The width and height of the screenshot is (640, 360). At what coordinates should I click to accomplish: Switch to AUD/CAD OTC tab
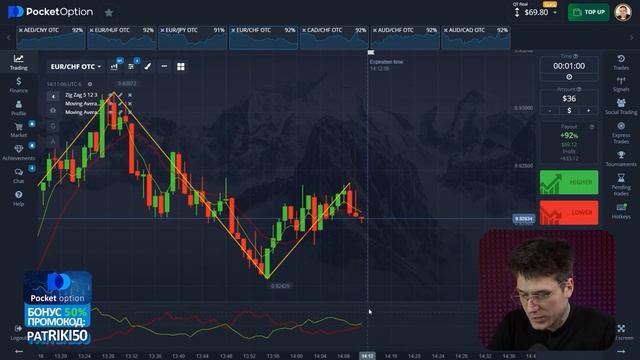[x=476, y=38]
